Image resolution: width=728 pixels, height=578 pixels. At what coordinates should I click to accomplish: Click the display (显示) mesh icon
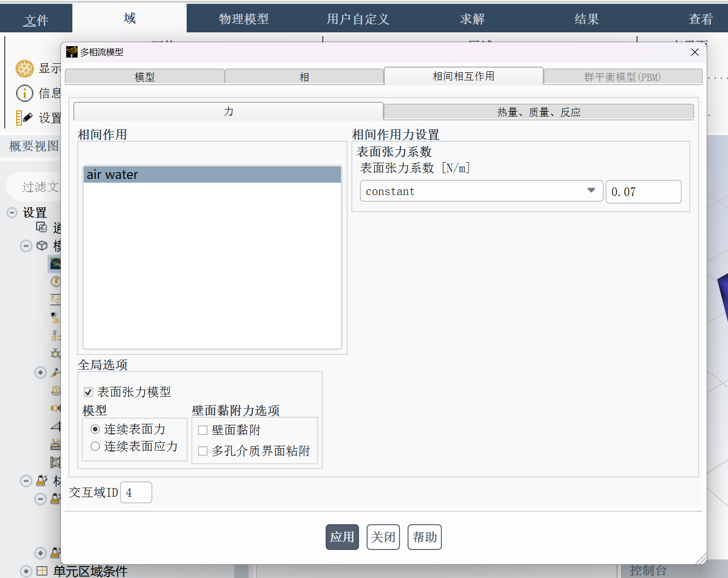point(25,69)
